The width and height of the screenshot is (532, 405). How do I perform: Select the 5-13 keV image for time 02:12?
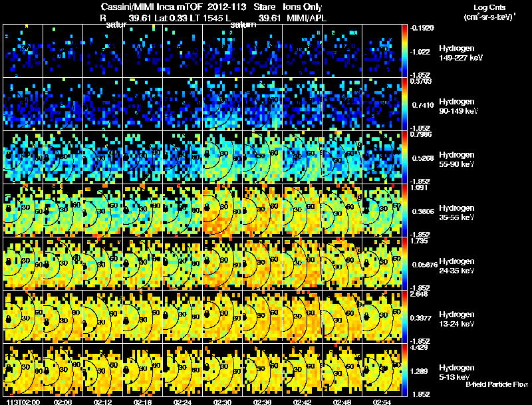click(102, 370)
